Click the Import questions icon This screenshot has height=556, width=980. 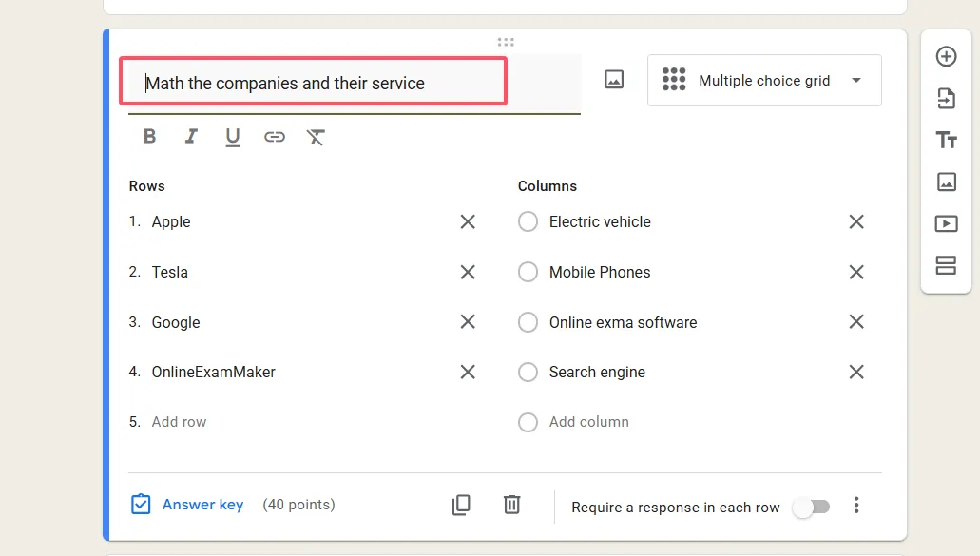point(946,98)
